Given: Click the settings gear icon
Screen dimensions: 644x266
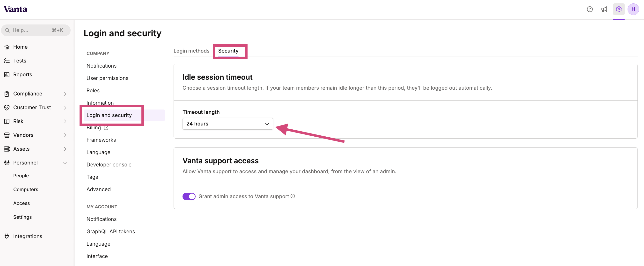Looking at the screenshot, I should coord(619,9).
